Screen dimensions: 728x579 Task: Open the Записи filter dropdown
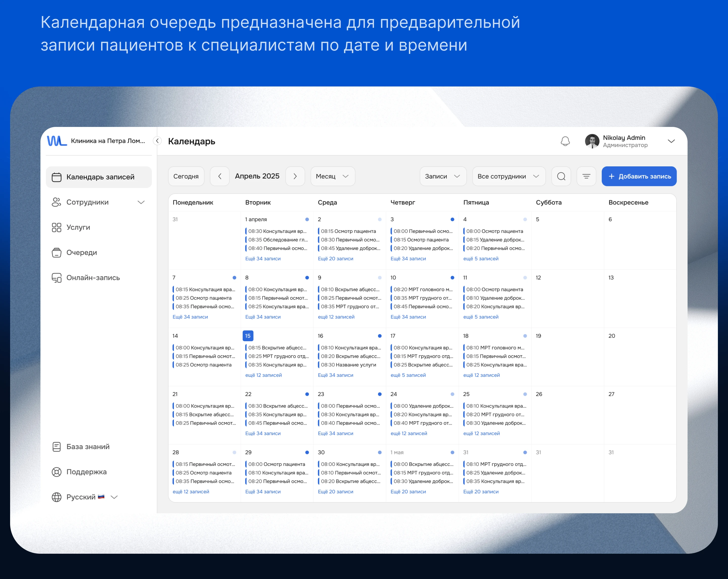pos(443,176)
